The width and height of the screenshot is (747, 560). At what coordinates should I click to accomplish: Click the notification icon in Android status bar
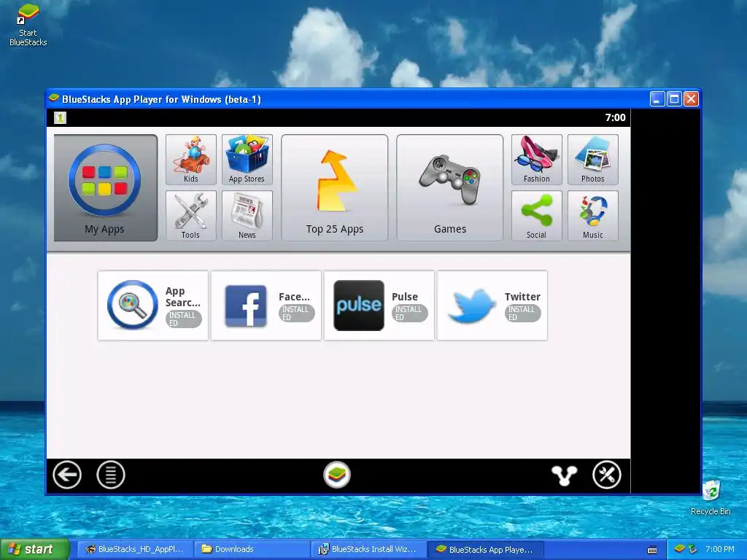(x=60, y=117)
